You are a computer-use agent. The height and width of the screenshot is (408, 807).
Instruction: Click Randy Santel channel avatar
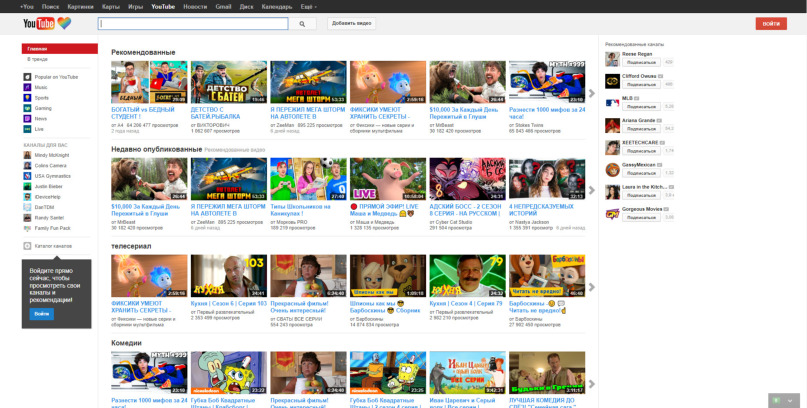coord(27,218)
